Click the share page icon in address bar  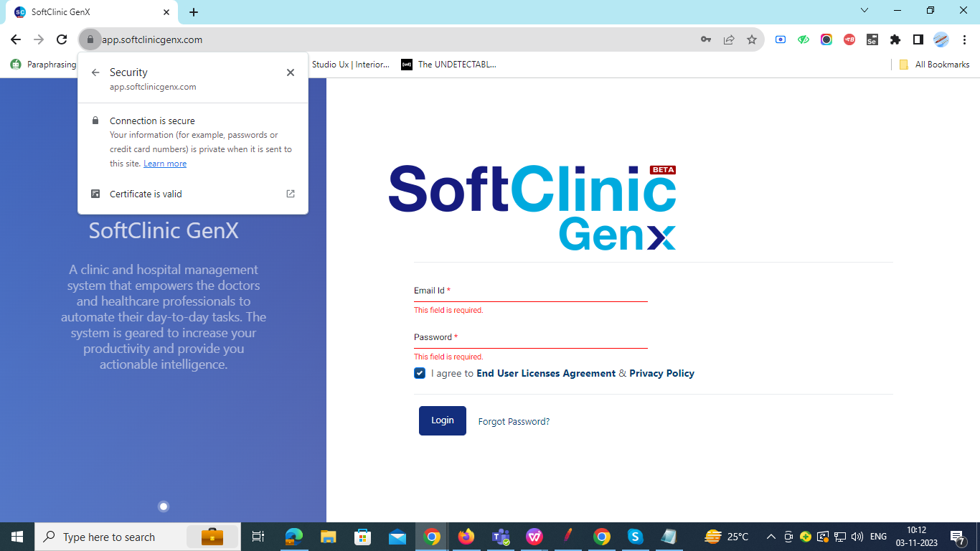pyautogui.click(x=729, y=39)
